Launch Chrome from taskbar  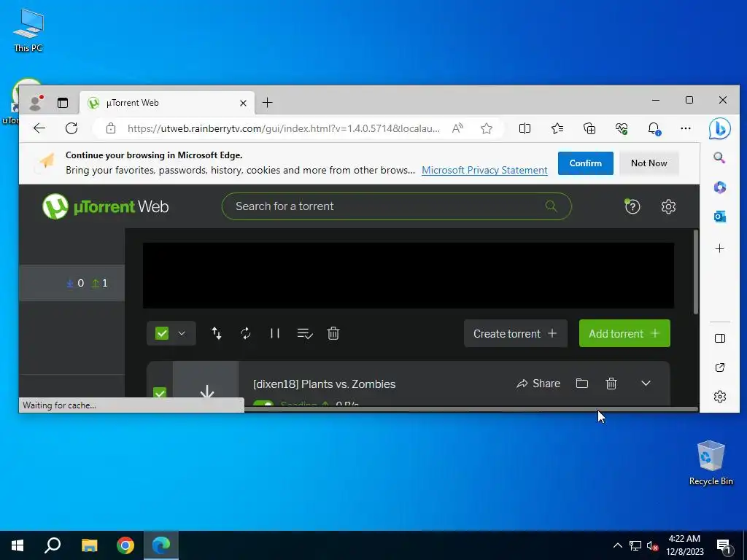pos(125,545)
